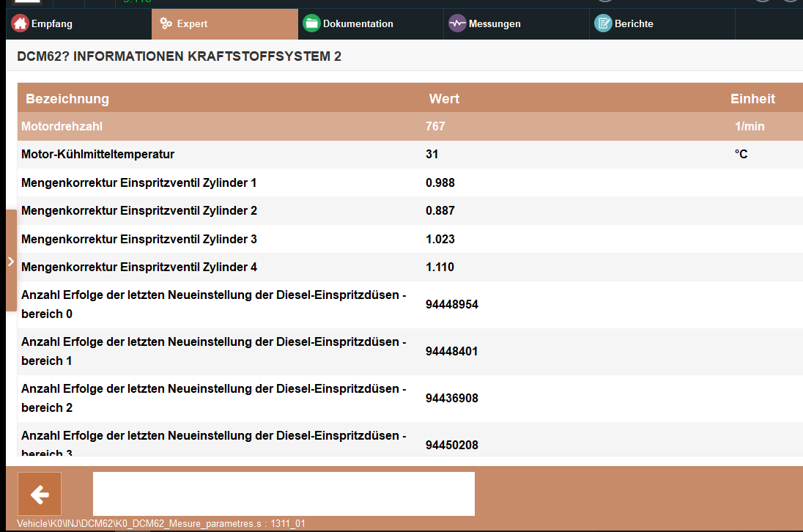Click value 0.887 for Zylinder 2
The image size is (803, 532).
point(440,210)
